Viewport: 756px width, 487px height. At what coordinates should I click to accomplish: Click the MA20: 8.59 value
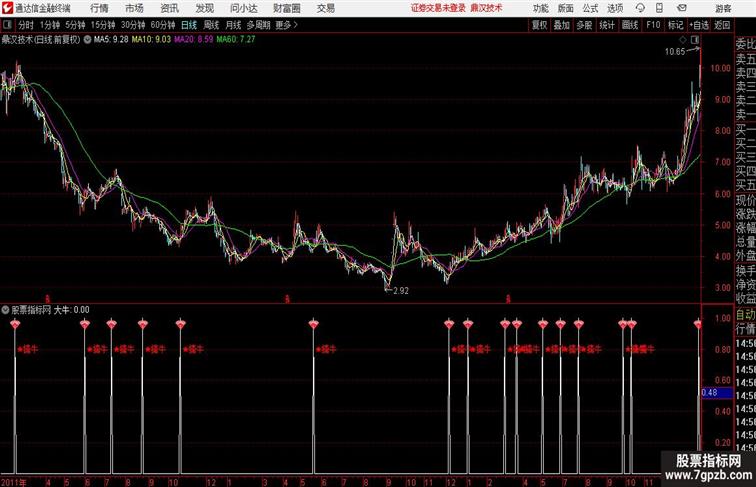click(x=194, y=40)
